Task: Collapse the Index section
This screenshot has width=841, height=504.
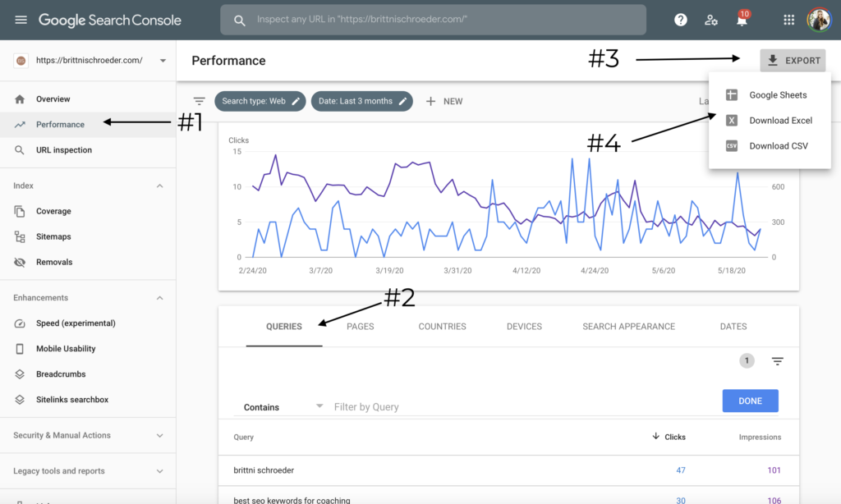Action: point(160,186)
